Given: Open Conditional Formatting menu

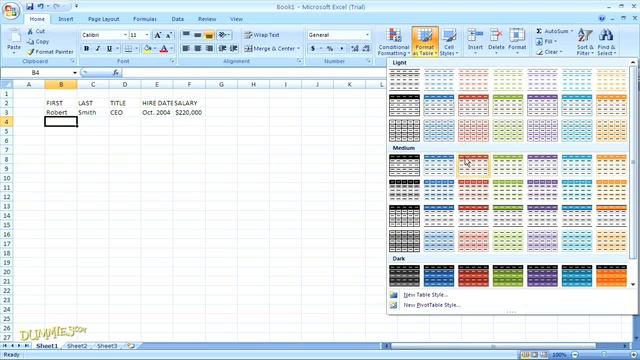Looking at the screenshot, I should point(393,42).
